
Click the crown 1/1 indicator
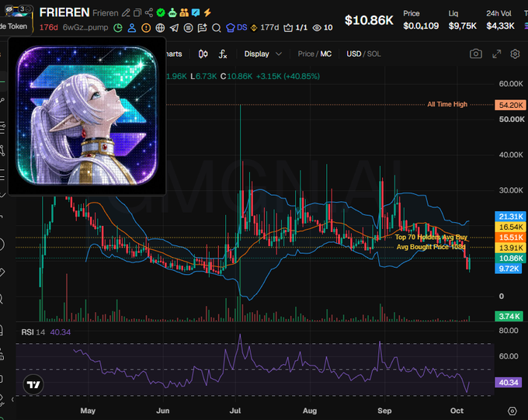(x=296, y=28)
